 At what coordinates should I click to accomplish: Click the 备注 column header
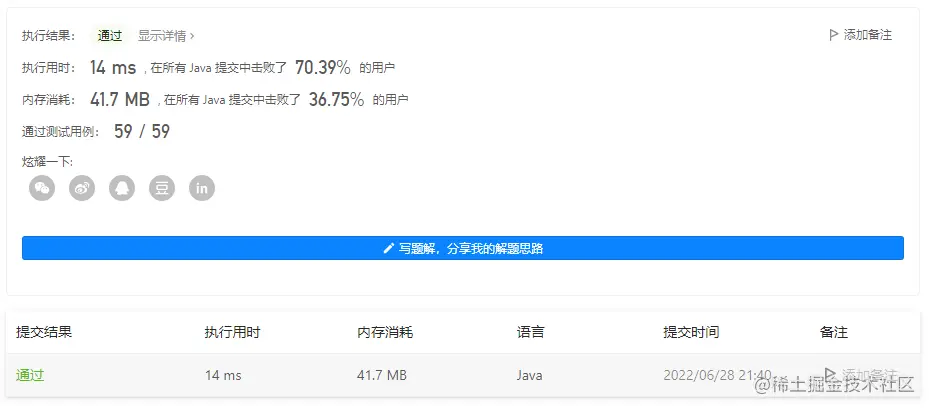(x=834, y=332)
